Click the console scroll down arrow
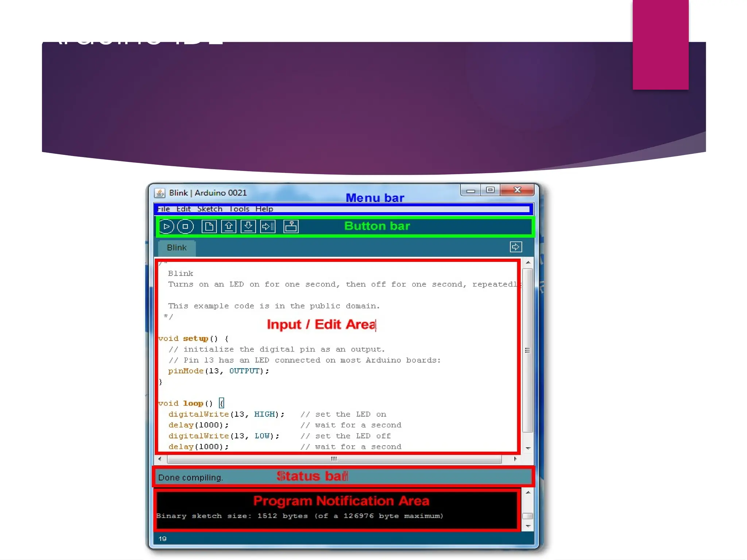This screenshot has width=747, height=560. (x=528, y=526)
